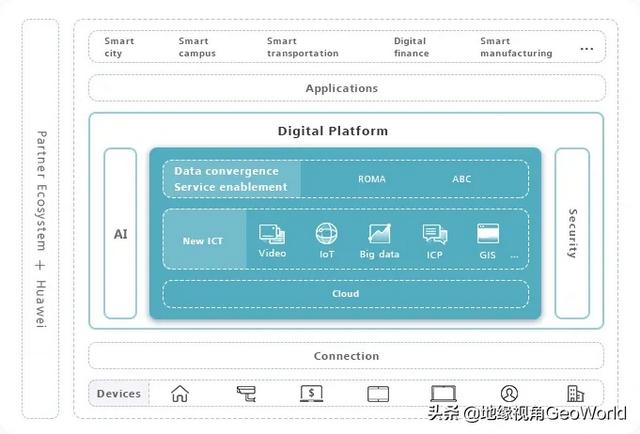640x434 pixels.
Task: Click the Connection bar
Action: pyautogui.click(x=346, y=356)
